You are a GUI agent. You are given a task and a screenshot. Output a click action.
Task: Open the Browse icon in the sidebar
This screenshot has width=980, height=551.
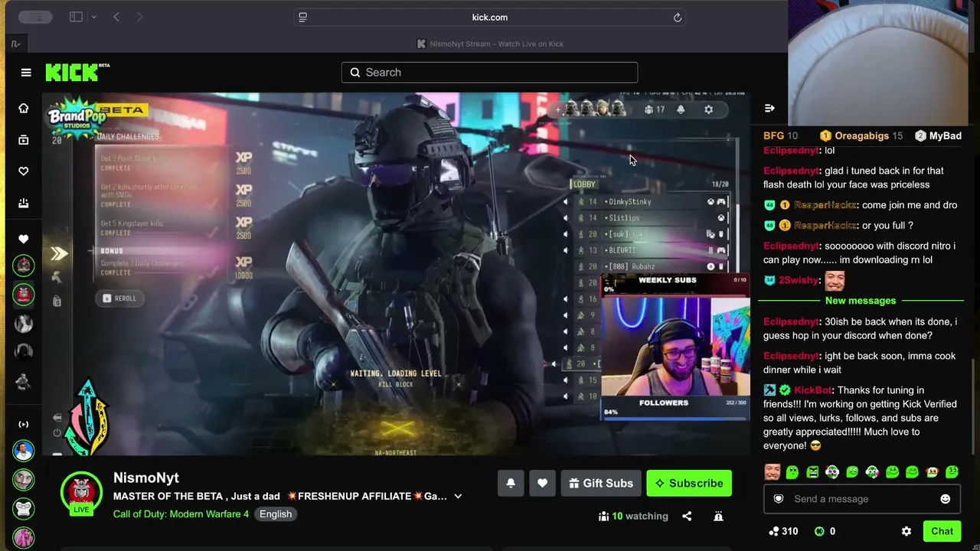click(24, 140)
